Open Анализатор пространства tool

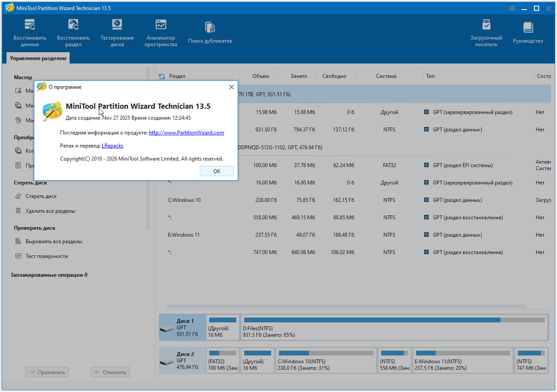coord(161,33)
